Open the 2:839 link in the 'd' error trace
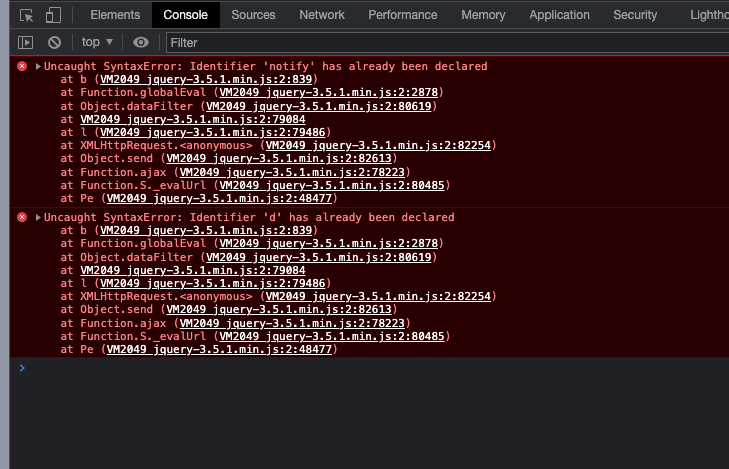Screen dimensions: 729x469 click(x=206, y=231)
